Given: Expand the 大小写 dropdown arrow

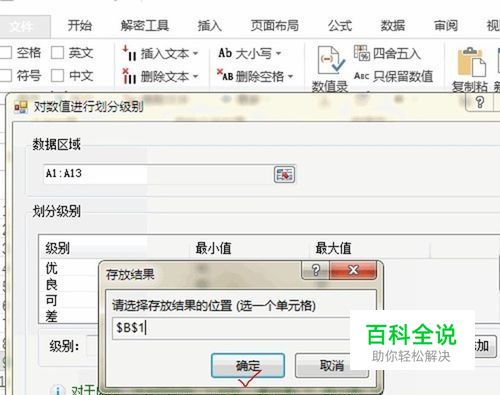Looking at the screenshot, I should click(279, 53).
